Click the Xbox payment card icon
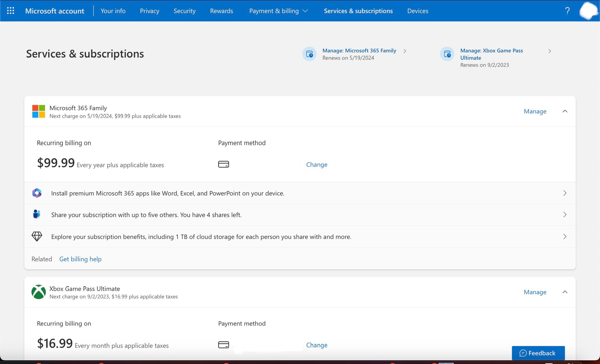The image size is (600, 364). pyautogui.click(x=224, y=345)
